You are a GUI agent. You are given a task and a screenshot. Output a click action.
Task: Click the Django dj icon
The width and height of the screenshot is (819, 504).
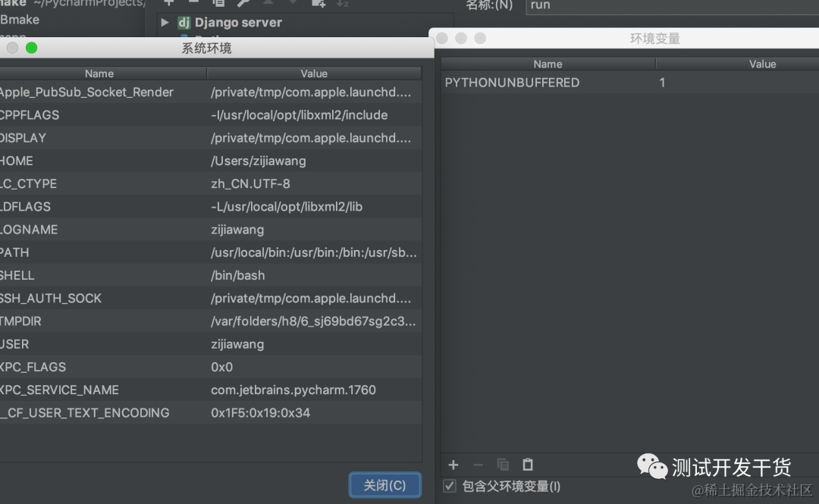pos(184,23)
